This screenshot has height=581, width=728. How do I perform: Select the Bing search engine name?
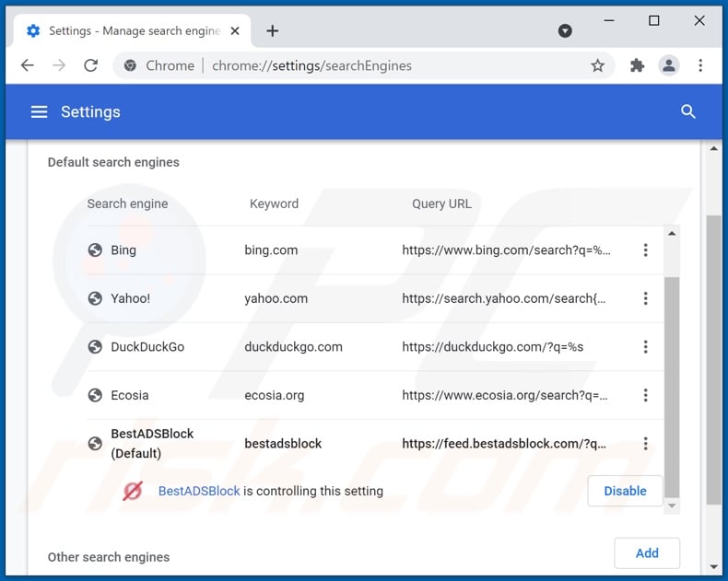click(x=123, y=250)
